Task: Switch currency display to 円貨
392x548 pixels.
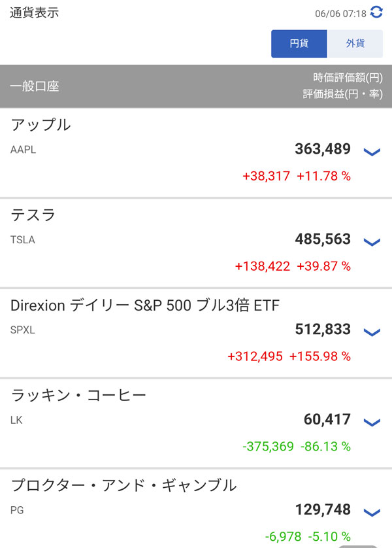Action: pos(299,44)
